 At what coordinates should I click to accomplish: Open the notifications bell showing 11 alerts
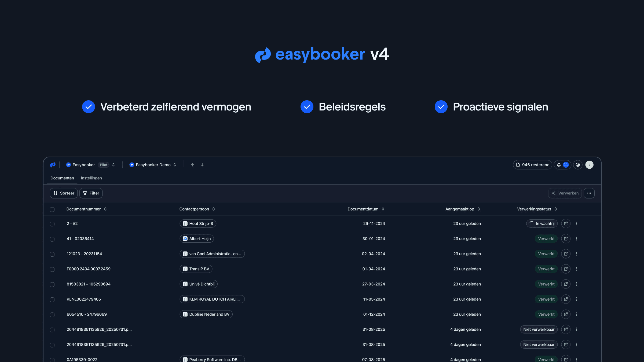pyautogui.click(x=562, y=165)
